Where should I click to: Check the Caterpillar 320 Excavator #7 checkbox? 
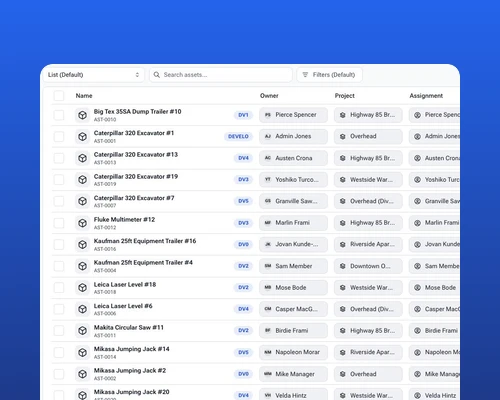[x=59, y=201]
